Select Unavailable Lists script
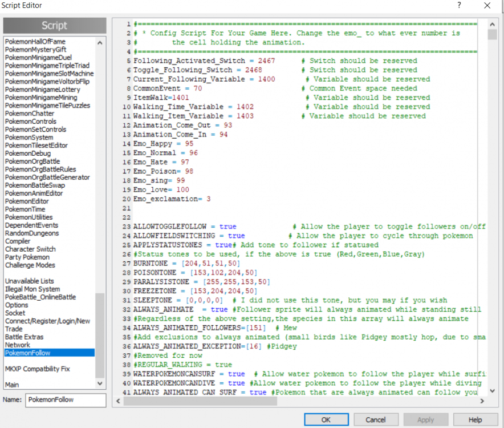 point(29,281)
